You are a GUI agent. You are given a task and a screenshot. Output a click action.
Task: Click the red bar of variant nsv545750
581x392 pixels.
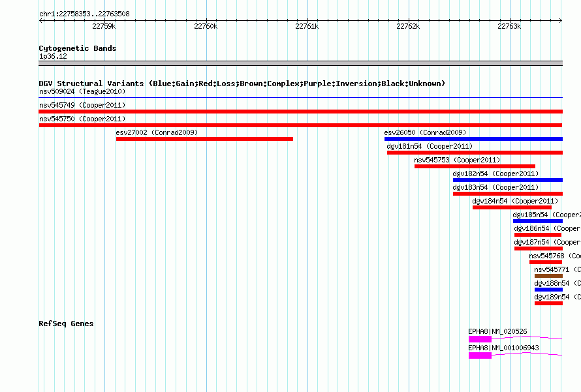pos(300,125)
